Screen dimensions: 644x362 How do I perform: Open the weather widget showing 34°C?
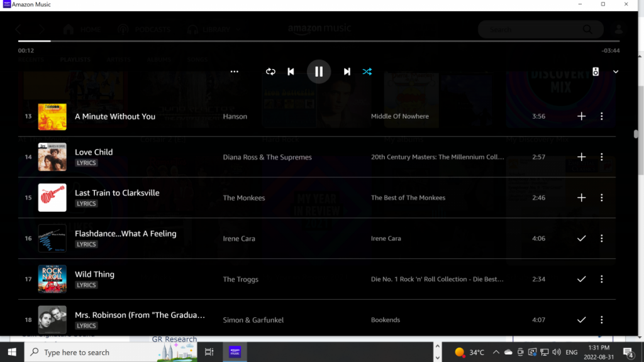coord(469,352)
